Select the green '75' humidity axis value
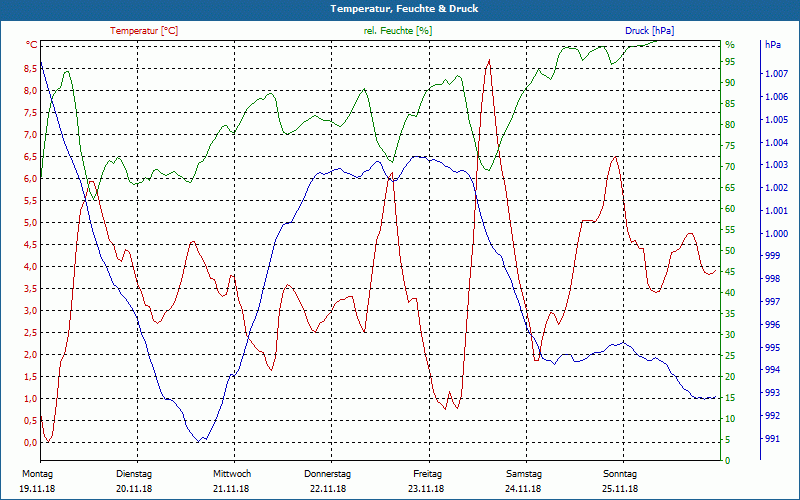Image resolution: width=800 pixels, height=500 pixels. tap(730, 146)
